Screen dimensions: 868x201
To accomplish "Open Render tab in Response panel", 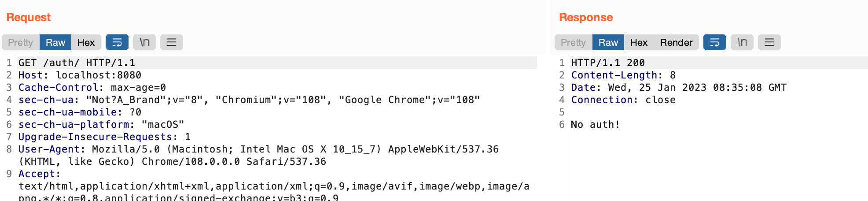I will (x=676, y=42).
